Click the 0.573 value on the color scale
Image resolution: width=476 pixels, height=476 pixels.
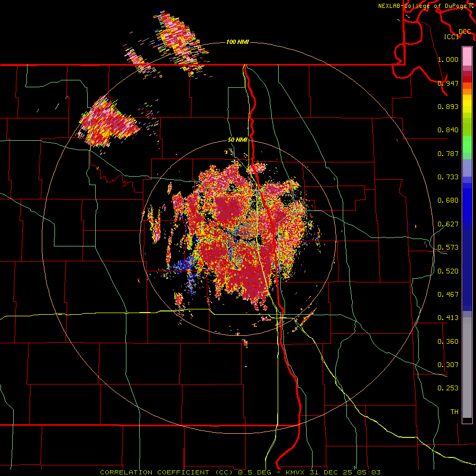448,248
